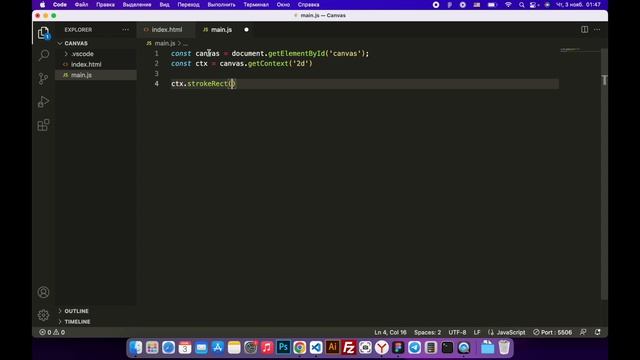Open the Терминал menu
The width and height of the screenshot is (640, 360).
[256, 5]
